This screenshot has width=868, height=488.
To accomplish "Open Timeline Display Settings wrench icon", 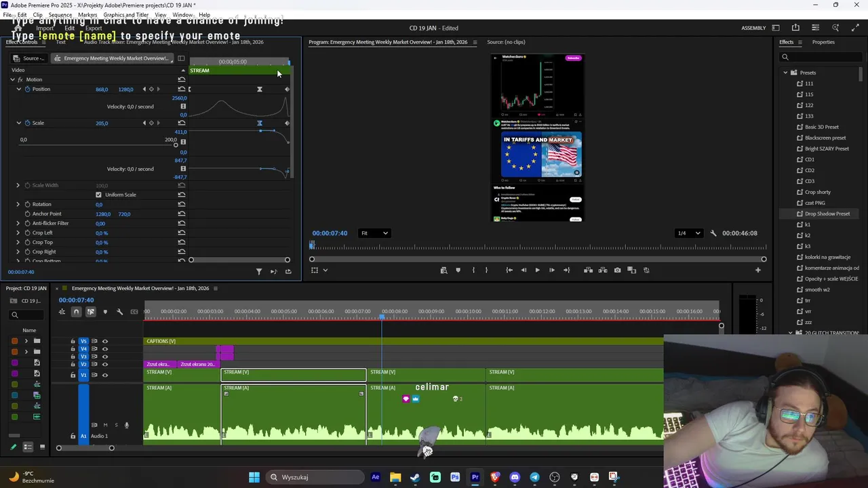I will pos(119,312).
